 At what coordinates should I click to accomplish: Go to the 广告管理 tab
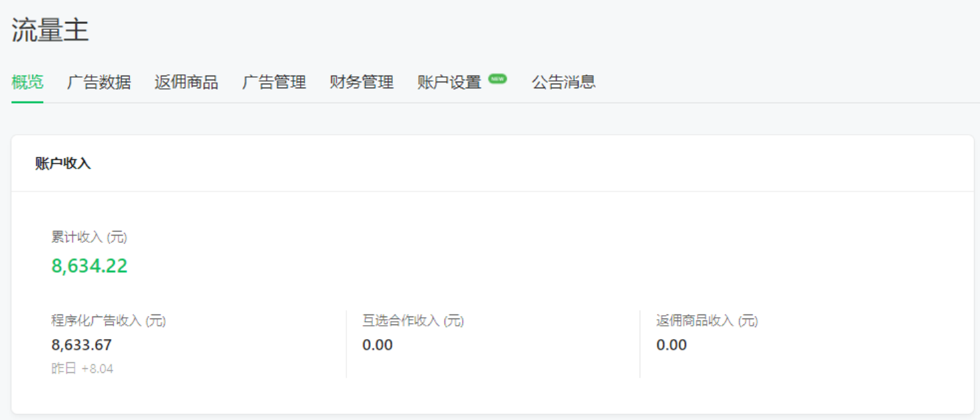coord(274,82)
